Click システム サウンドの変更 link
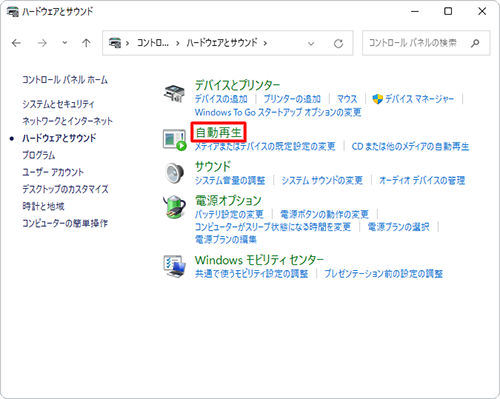The image size is (500, 399). (x=322, y=180)
